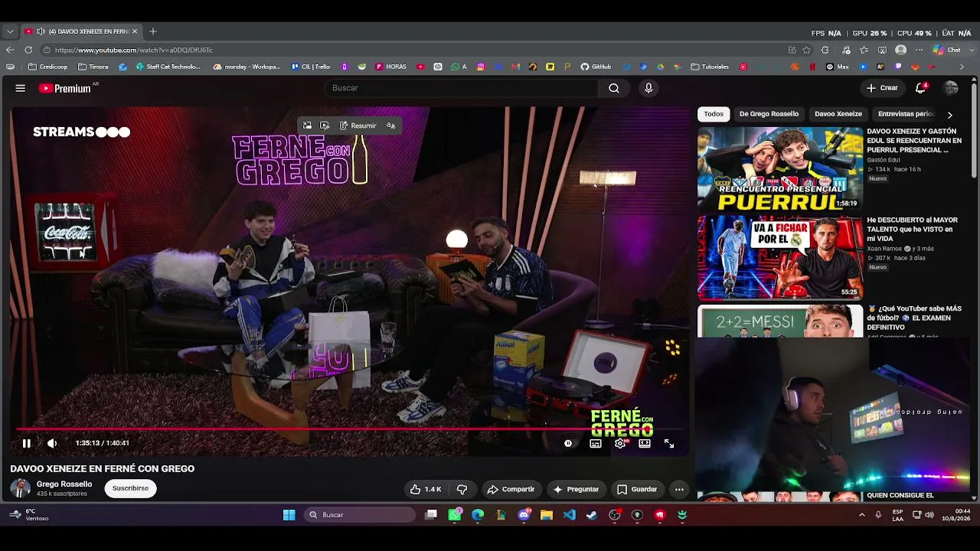980x551 pixels.
Task: Open browser profile avatar
Action: coord(901,50)
